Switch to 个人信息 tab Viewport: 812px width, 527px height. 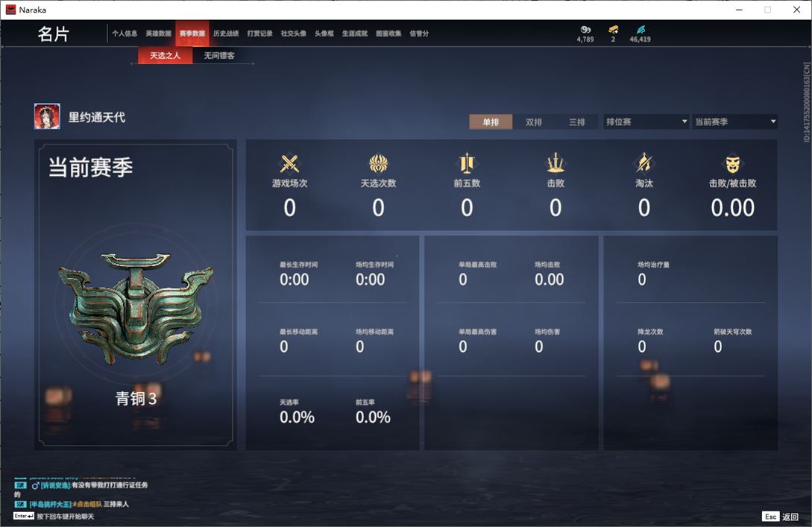(x=125, y=33)
